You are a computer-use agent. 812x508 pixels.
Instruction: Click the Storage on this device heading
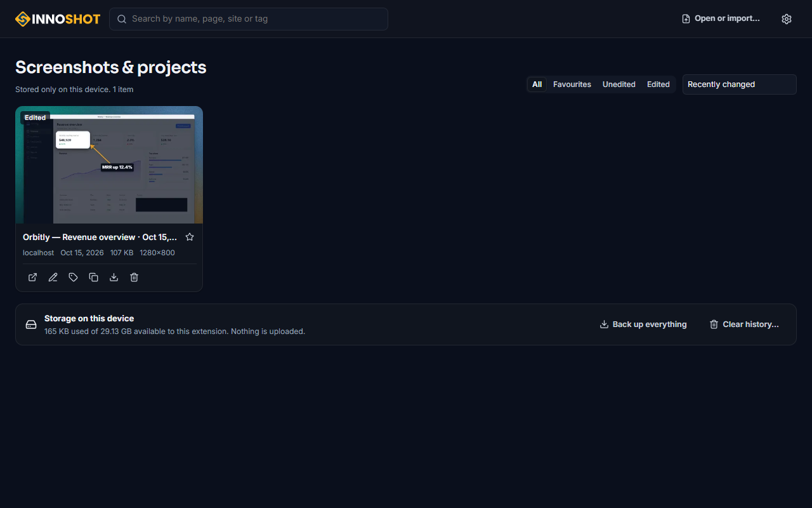pos(89,319)
